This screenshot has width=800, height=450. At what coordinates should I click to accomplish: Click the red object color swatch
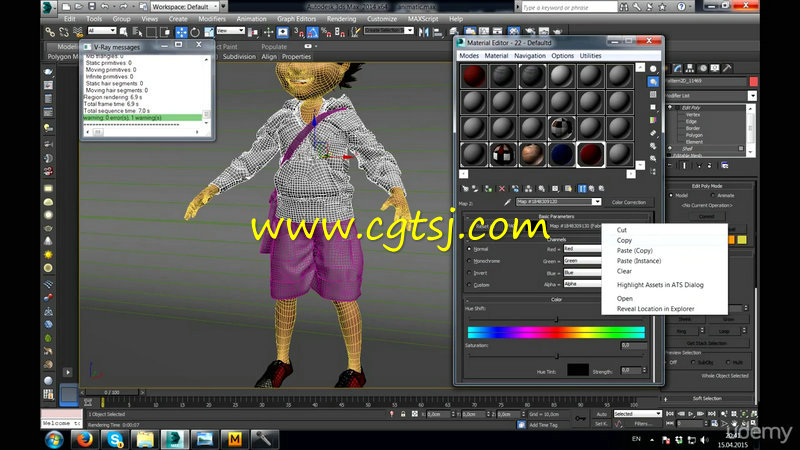tap(753, 82)
